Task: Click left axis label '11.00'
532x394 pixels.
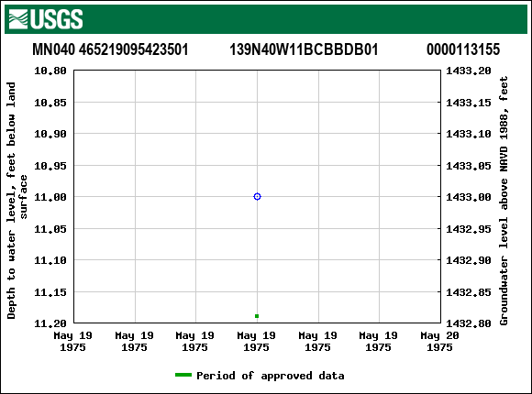Action: [x=50, y=197]
